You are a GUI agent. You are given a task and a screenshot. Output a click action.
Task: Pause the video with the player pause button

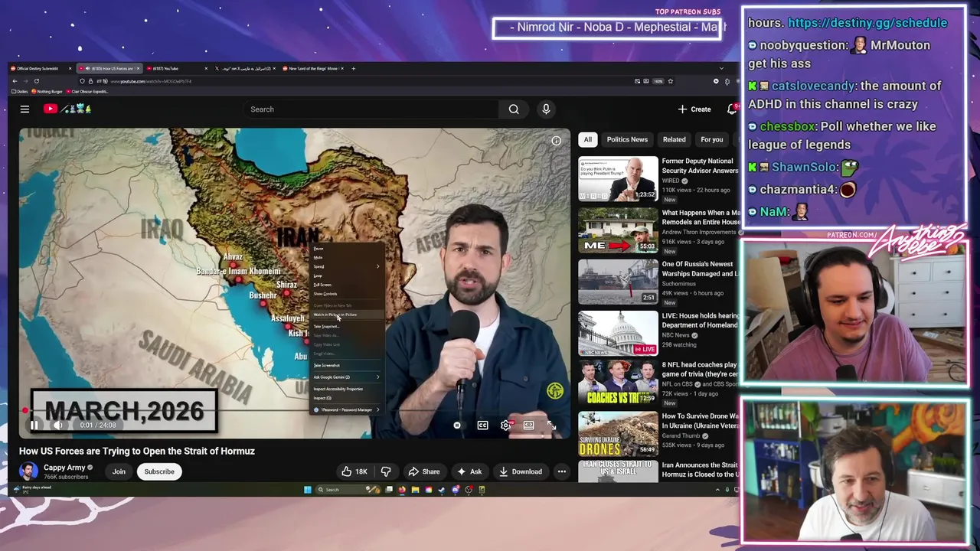click(34, 425)
